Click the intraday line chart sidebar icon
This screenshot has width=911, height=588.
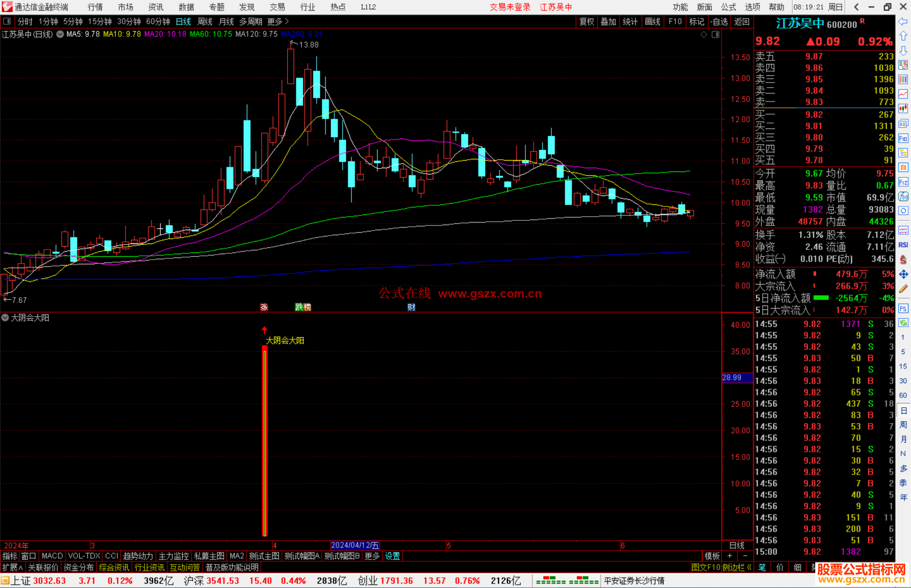[x=903, y=94]
